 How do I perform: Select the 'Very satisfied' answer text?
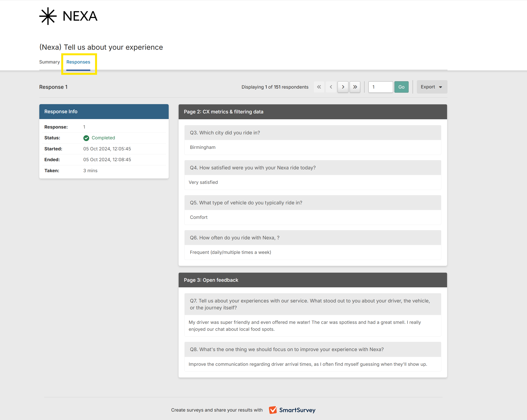[203, 182]
